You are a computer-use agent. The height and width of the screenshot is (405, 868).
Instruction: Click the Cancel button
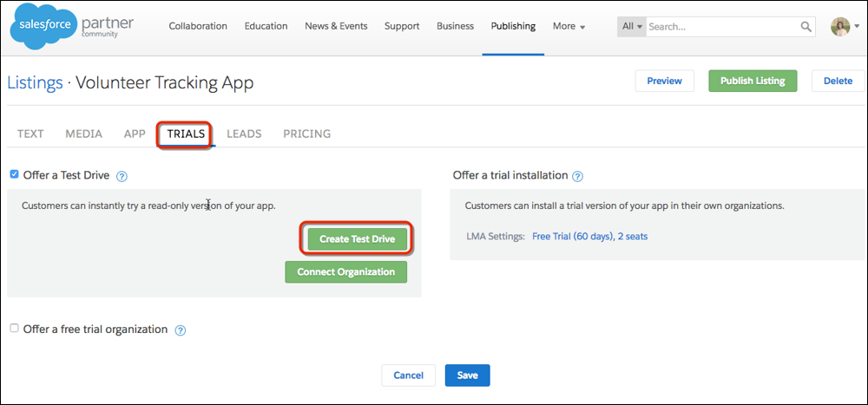point(409,376)
